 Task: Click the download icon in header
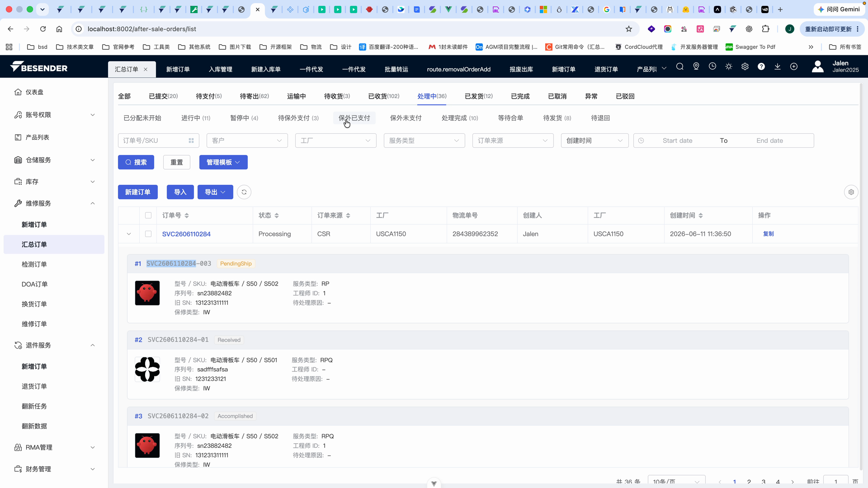click(x=778, y=67)
